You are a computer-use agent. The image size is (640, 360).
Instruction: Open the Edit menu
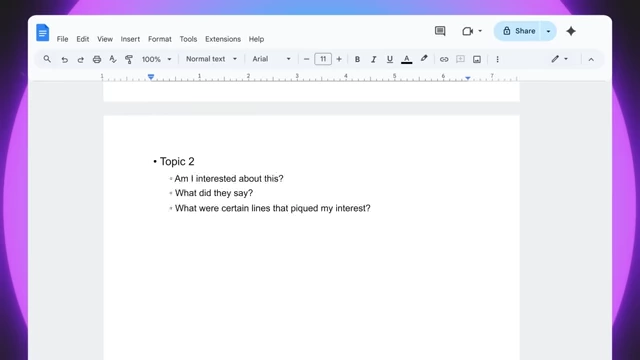[82, 39]
